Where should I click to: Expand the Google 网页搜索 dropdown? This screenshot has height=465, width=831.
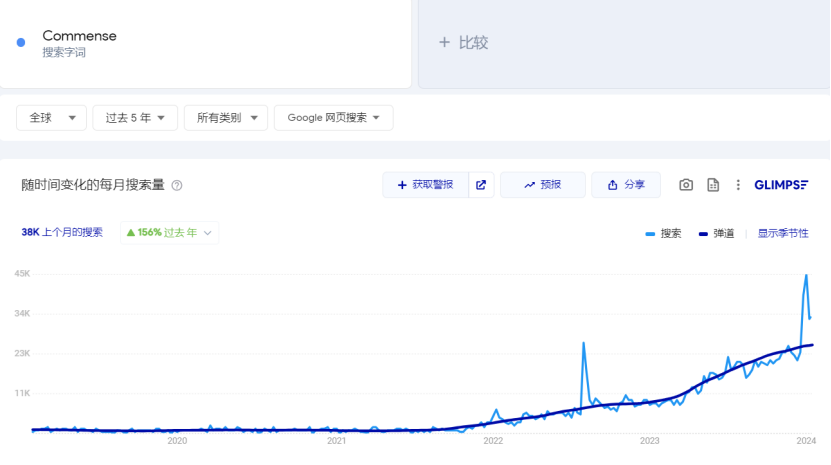(x=333, y=118)
